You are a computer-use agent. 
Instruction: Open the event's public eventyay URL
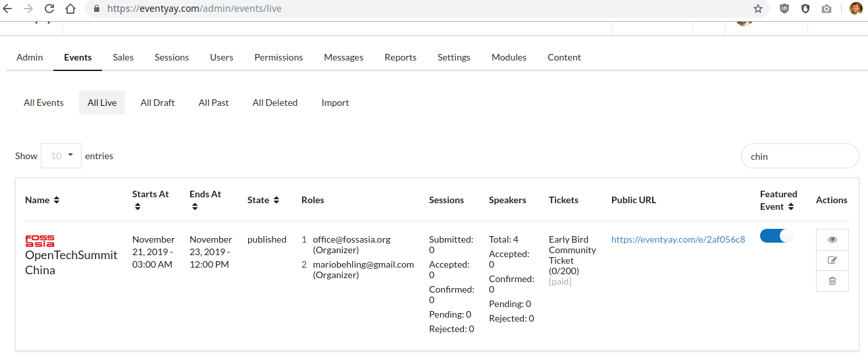(678, 239)
